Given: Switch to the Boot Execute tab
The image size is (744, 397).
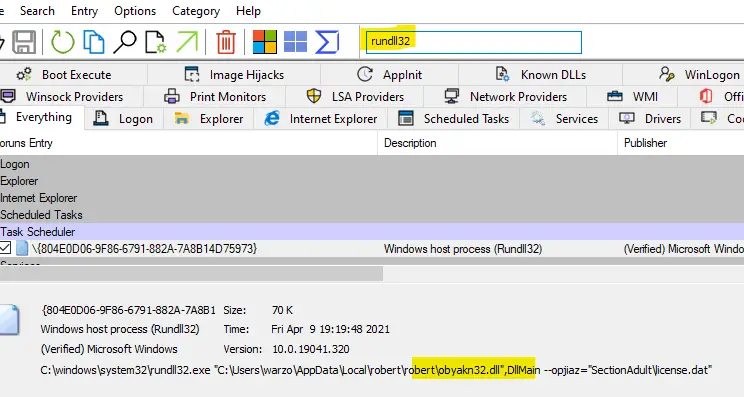Looking at the screenshot, I should click(74, 74).
